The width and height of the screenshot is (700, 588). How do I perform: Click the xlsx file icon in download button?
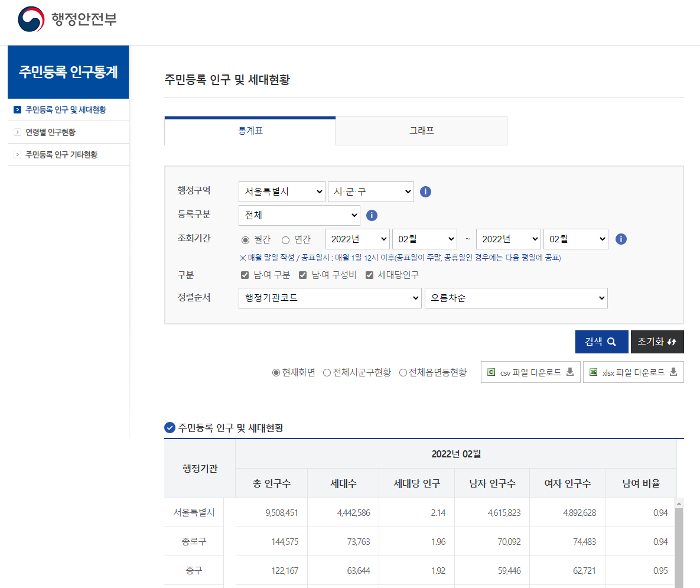593,372
